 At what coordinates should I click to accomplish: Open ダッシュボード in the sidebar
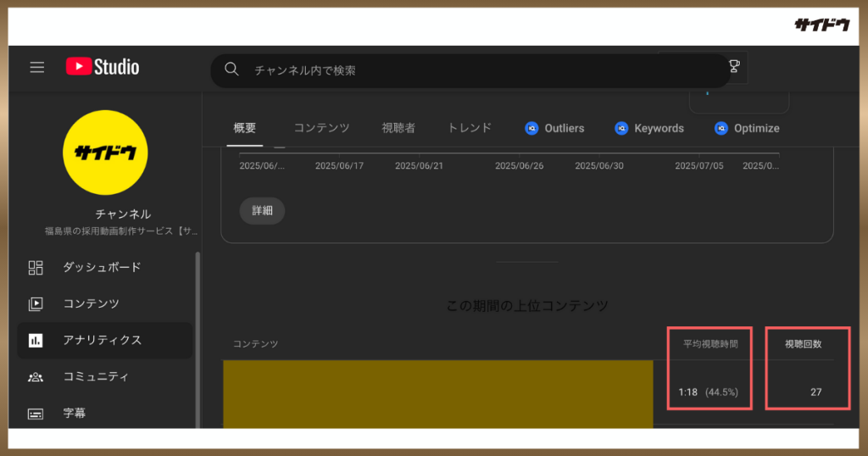point(102,267)
